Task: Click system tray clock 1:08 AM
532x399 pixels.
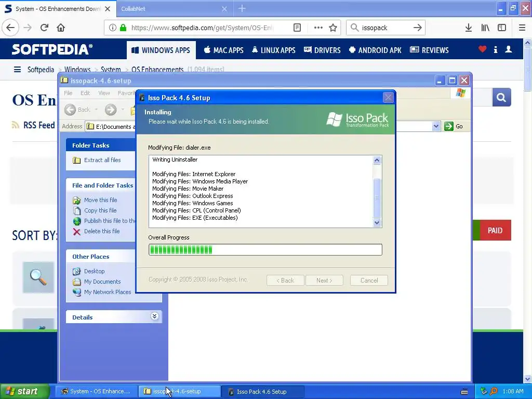Action: 513,392
